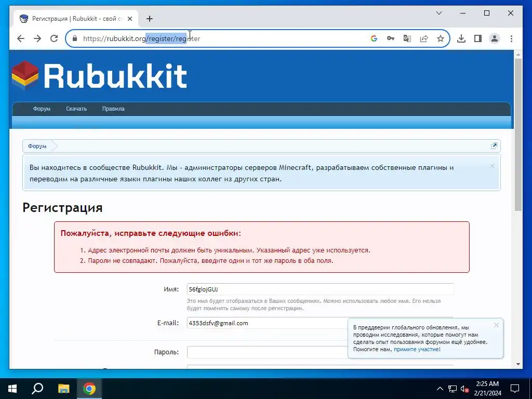This screenshot has width=532, height=399.
Task: Toggle the browser side panel
Action: (x=478, y=38)
